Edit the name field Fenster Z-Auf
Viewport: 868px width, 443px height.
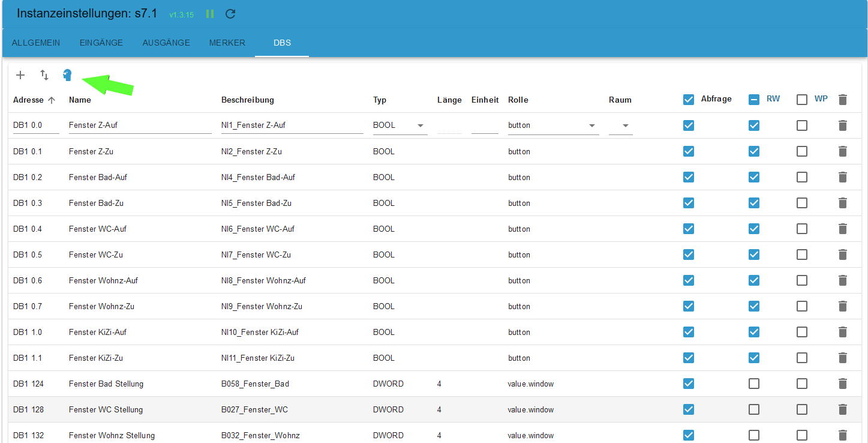tap(140, 125)
